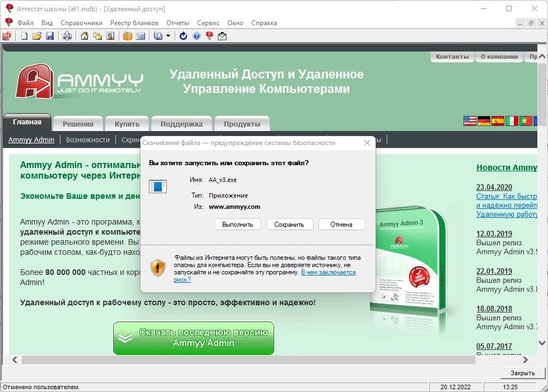The width and height of the screenshot is (548, 392).
Task: Select the German flag language icon
Action: pyautogui.click(x=484, y=121)
